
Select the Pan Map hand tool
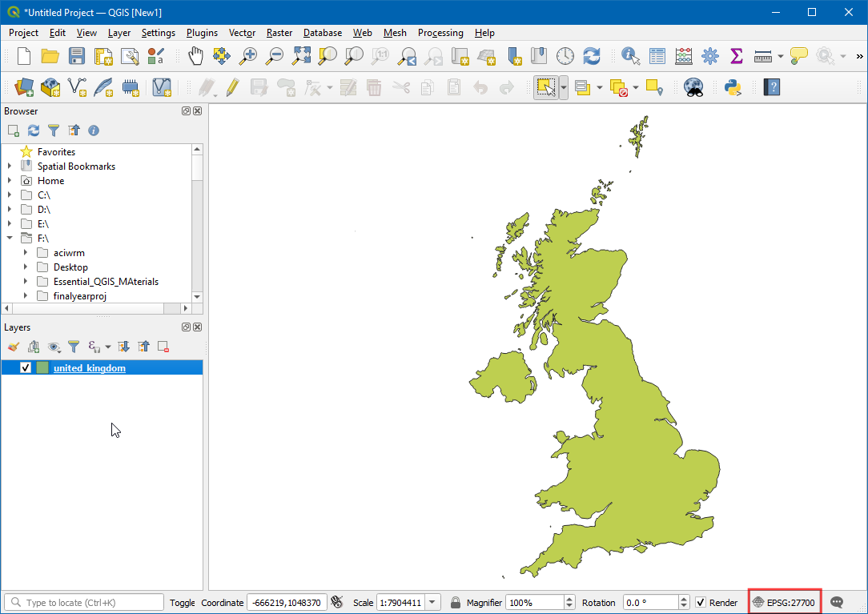coord(195,56)
